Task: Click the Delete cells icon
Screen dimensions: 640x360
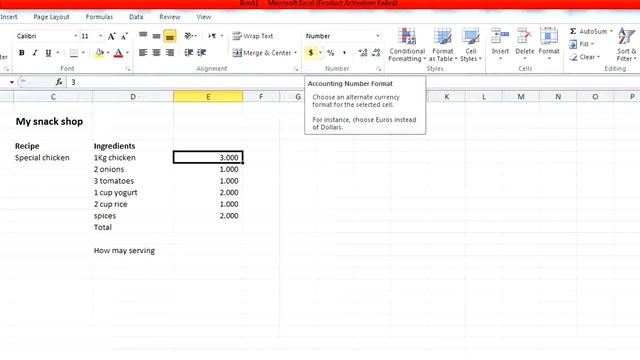Action: point(524,36)
